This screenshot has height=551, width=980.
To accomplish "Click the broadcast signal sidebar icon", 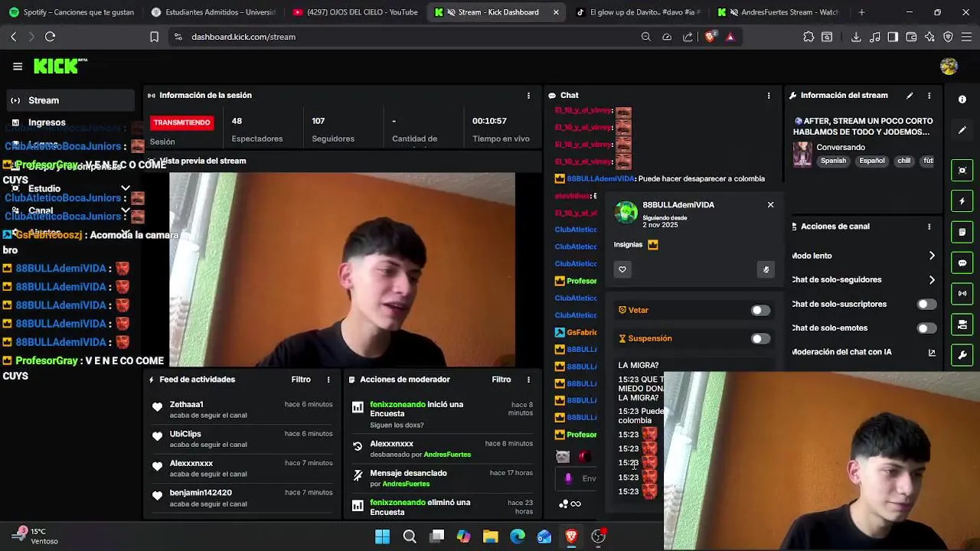I will tap(962, 293).
